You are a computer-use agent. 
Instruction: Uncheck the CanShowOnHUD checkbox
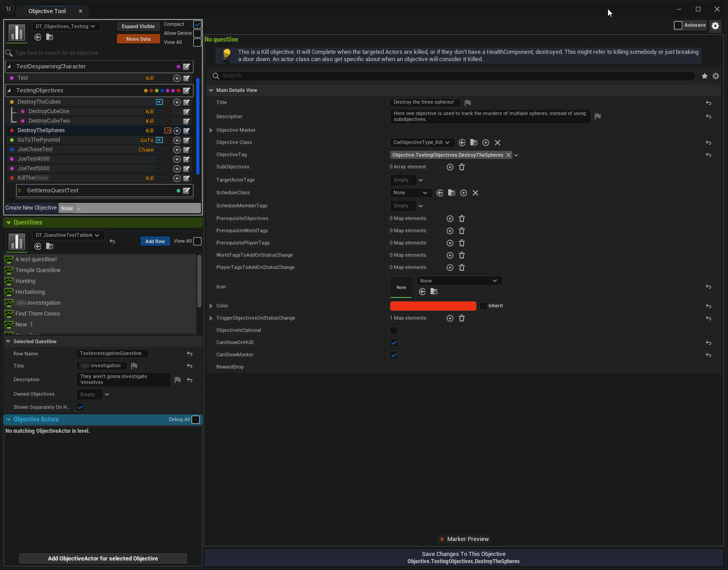click(x=394, y=343)
